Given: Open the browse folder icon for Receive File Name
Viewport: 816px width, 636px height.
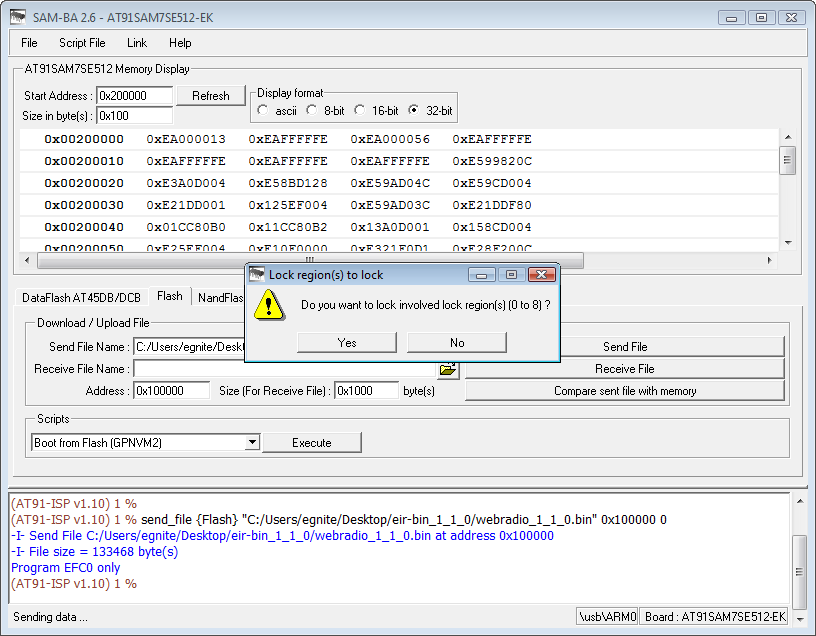Looking at the screenshot, I should 448,370.
